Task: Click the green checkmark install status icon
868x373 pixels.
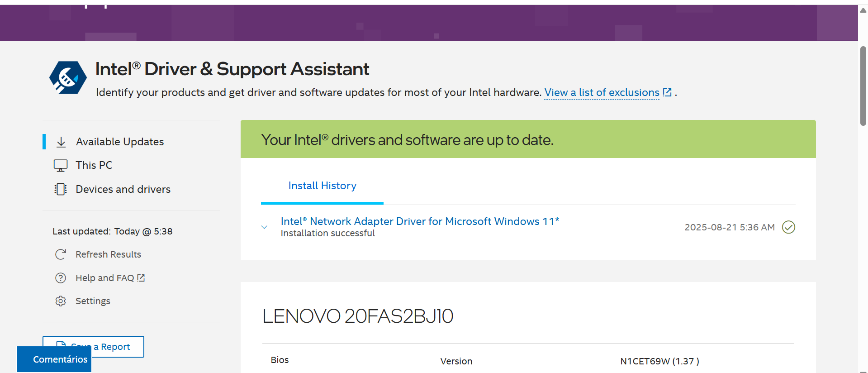Action: point(788,227)
